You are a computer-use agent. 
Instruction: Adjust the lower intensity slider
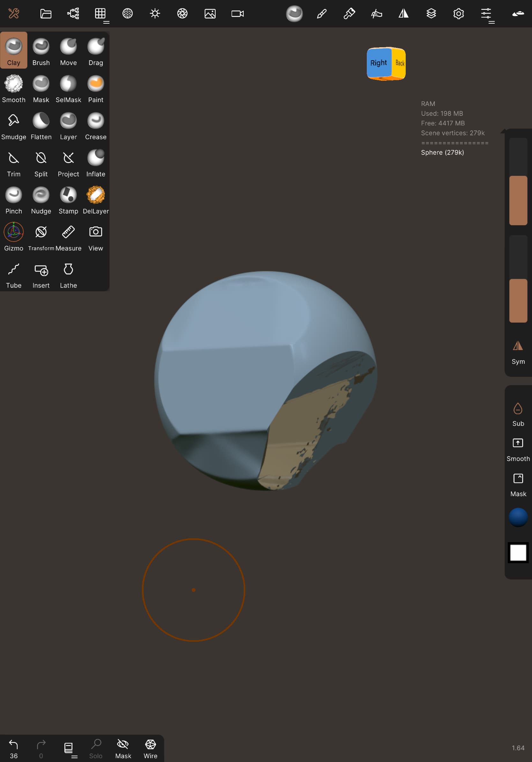[518, 279]
